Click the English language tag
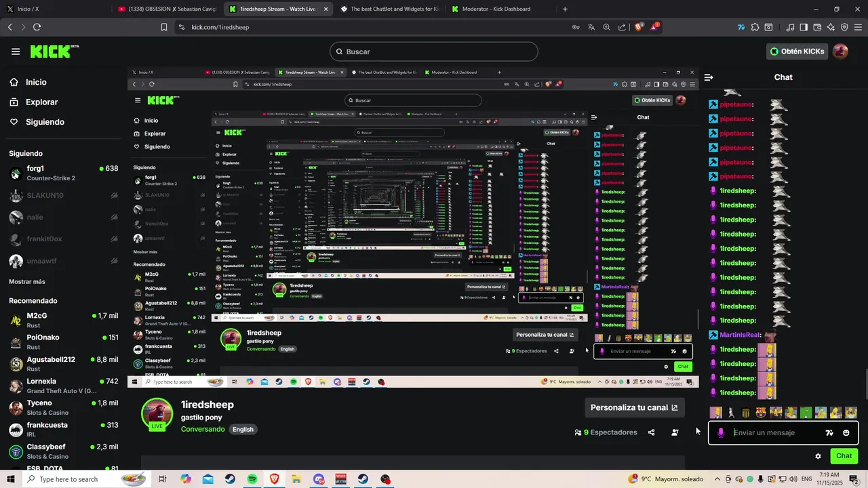Viewport: 868px width, 488px height. (243, 430)
